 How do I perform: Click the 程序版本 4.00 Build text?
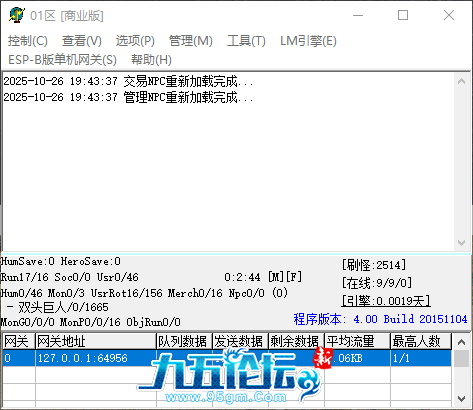pyautogui.click(x=380, y=319)
